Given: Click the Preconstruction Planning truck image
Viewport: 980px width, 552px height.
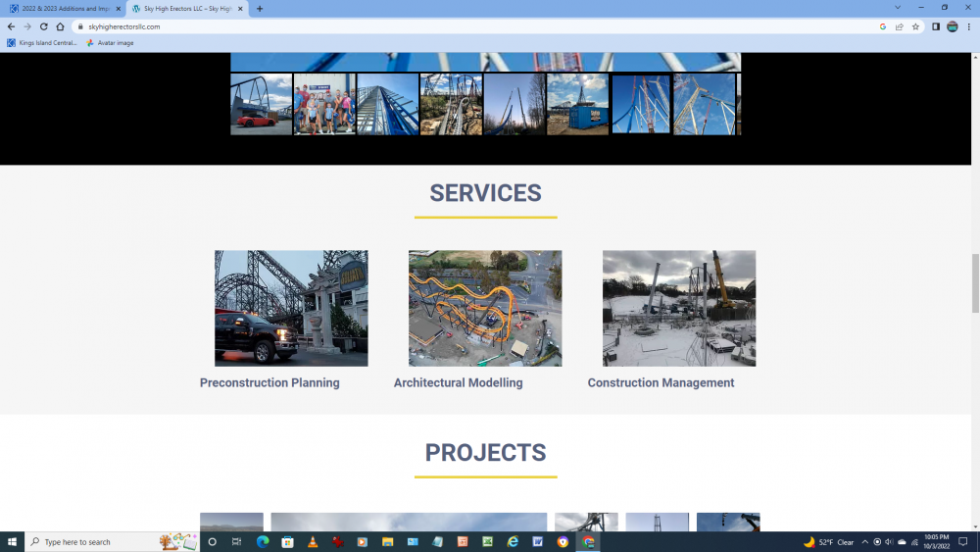Looking at the screenshot, I should tap(291, 308).
